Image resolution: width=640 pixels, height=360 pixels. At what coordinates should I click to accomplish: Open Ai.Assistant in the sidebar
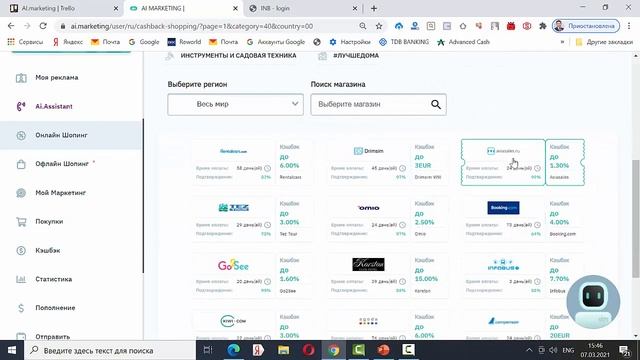coord(53,107)
